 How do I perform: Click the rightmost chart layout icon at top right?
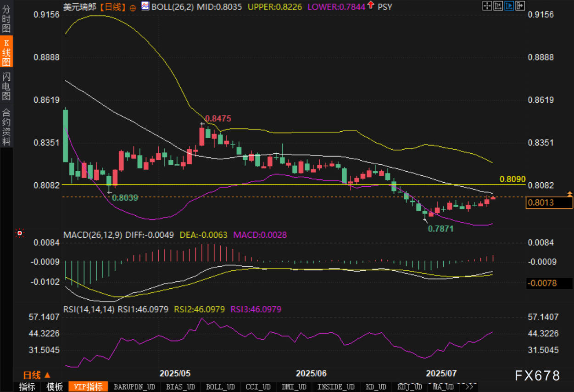520,6
